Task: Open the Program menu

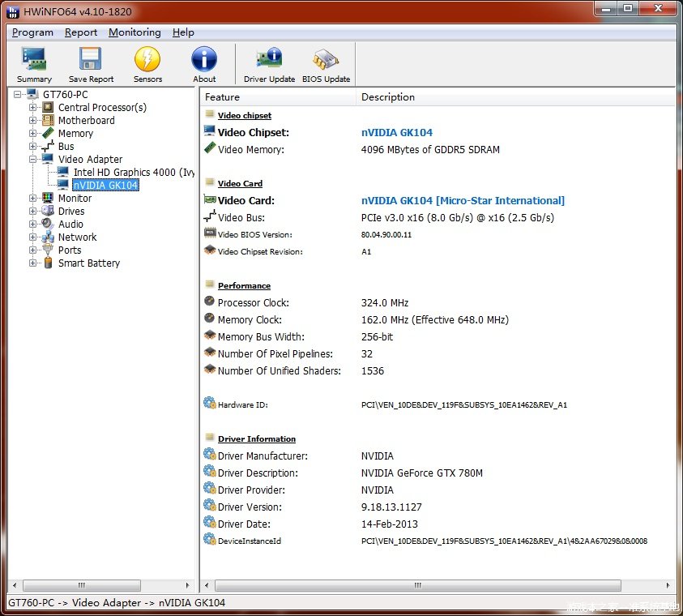Action: click(x=32, y=32)
